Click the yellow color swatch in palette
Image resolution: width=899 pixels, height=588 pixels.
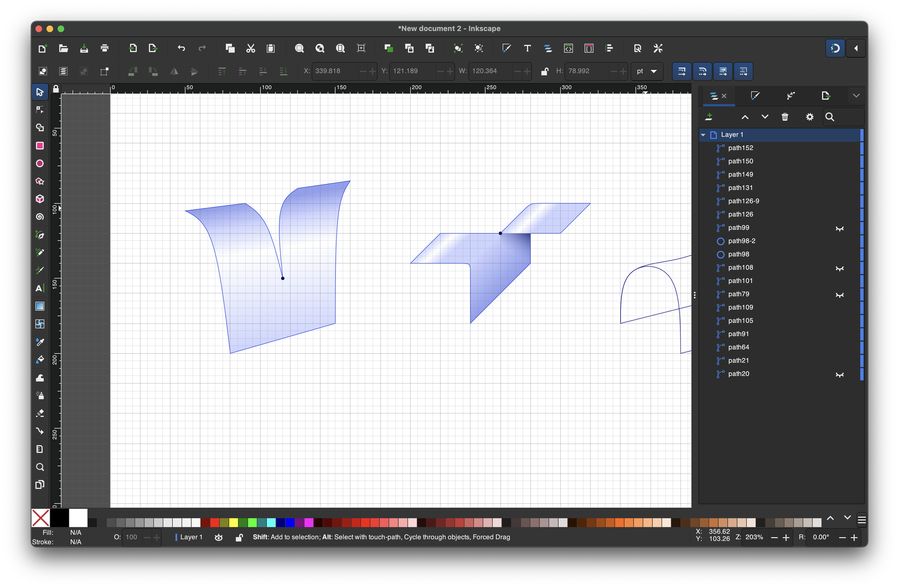point(233,523)
